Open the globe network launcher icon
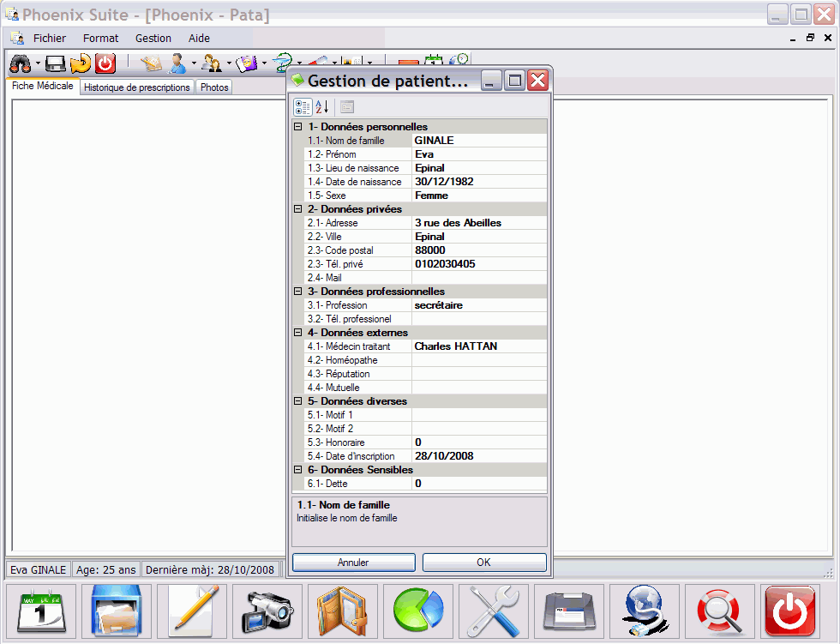Image resolution: width=840 pixels, height=644 pixels. tap(645, 611)
